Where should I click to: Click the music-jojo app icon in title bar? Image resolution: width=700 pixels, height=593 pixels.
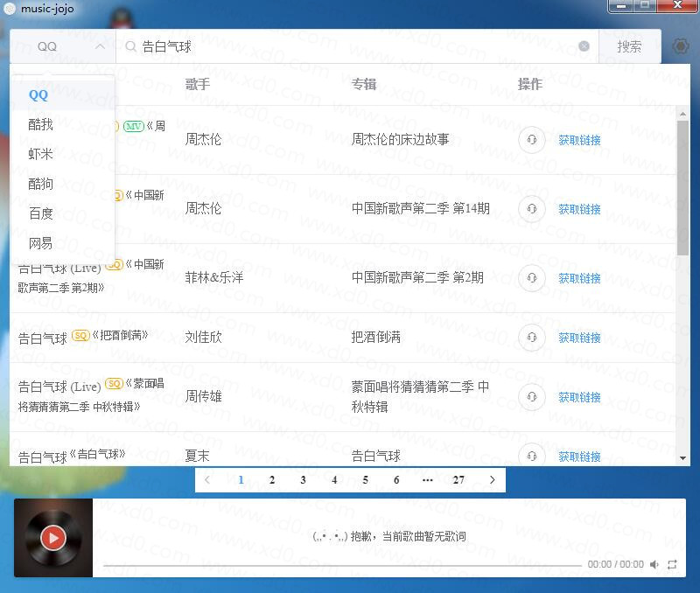(10, 9)
